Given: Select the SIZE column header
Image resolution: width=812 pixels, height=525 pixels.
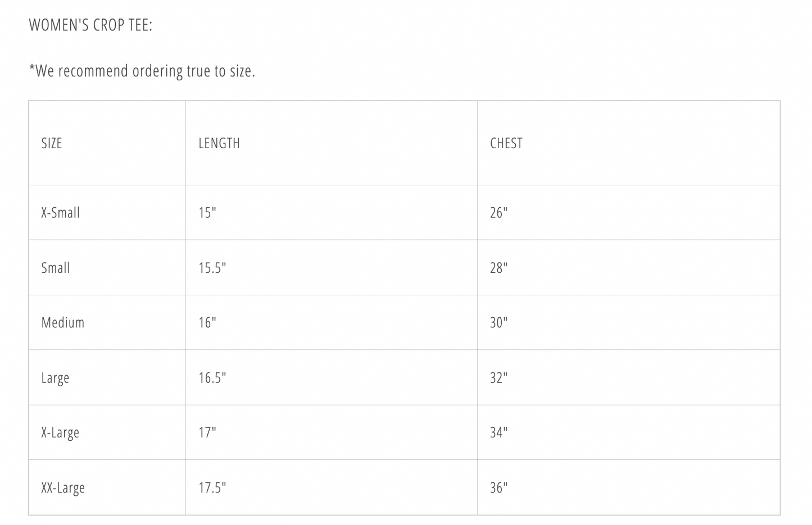Looking at the screenshot, I should pos(52,144).
